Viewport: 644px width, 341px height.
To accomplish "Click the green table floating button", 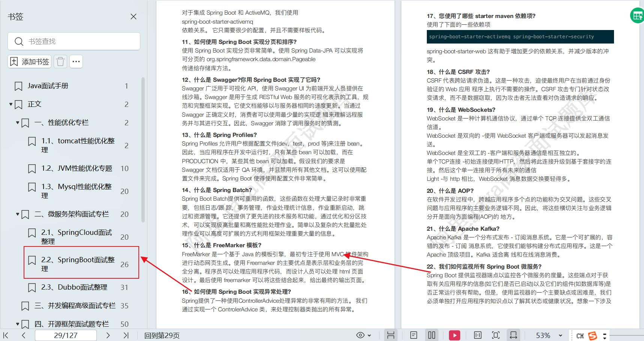I will tap(637, 16).
